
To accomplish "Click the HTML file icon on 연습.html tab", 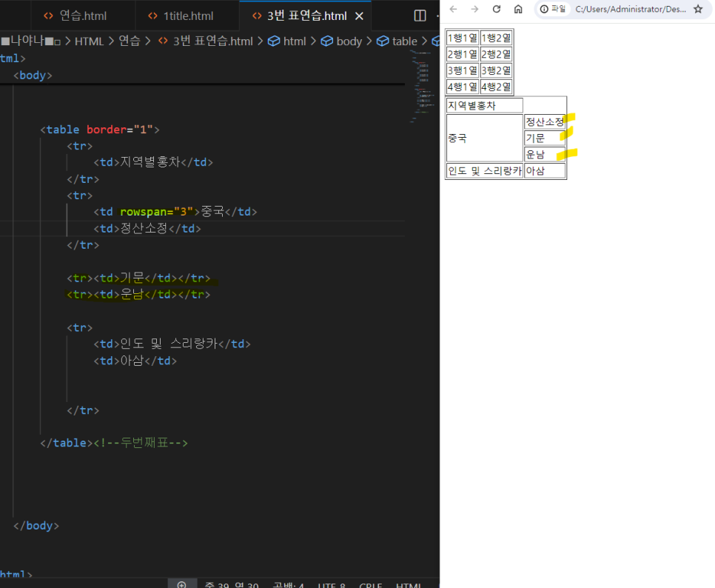I will (x=48, y=16).
